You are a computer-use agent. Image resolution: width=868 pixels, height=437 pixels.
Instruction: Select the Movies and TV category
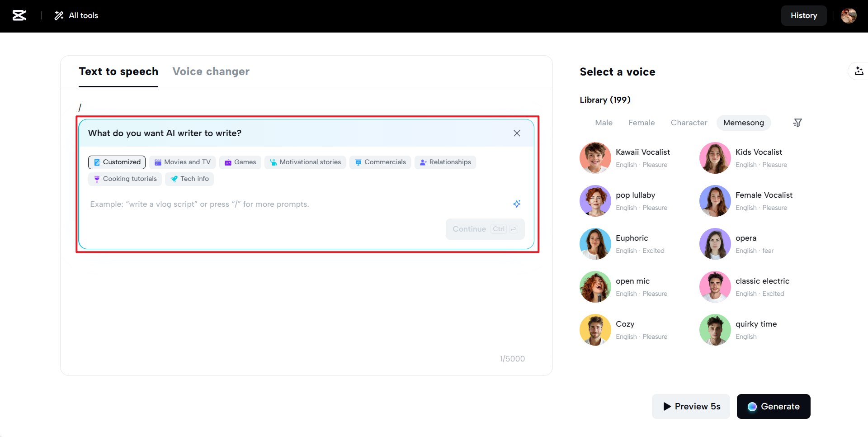tap(182, 162)
